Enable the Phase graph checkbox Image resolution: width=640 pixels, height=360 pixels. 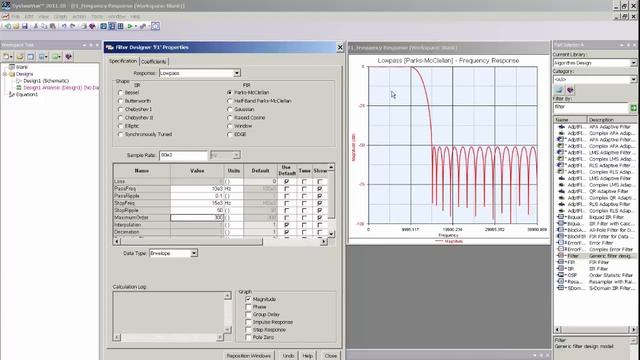coord(248,307)
